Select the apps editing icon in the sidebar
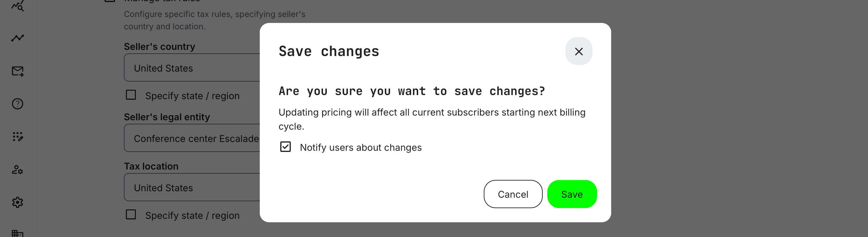The width and height of the screenshot is (868, 237). [17, 137]
